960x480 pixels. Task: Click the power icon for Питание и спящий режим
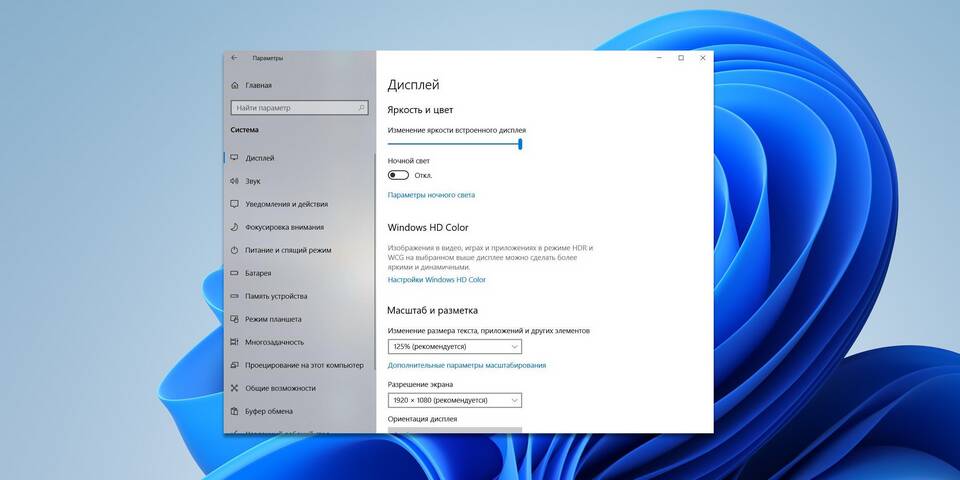(235, 250)
